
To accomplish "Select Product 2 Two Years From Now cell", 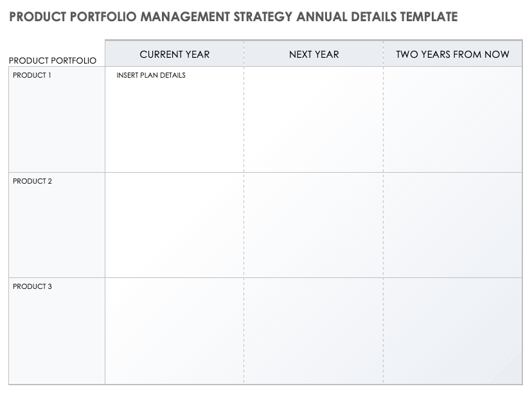I will 452,225.
